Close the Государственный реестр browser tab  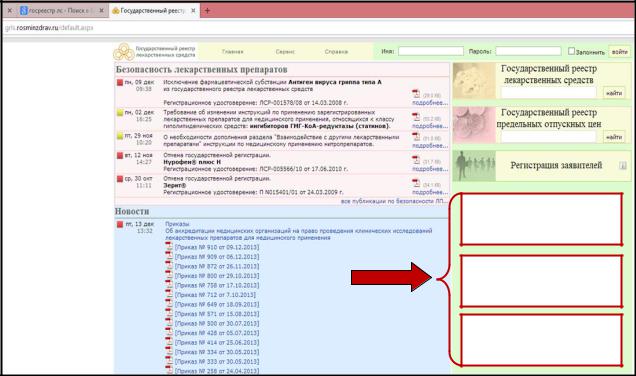[193, 11]
